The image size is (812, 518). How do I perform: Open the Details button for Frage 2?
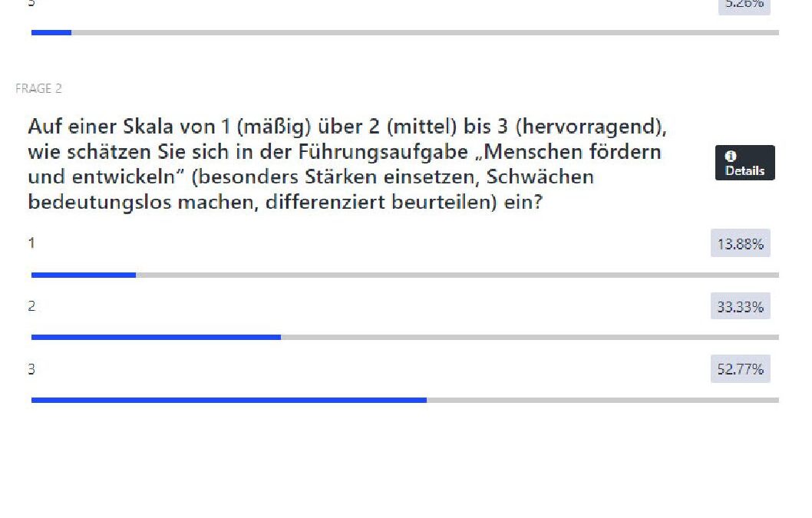744,163
